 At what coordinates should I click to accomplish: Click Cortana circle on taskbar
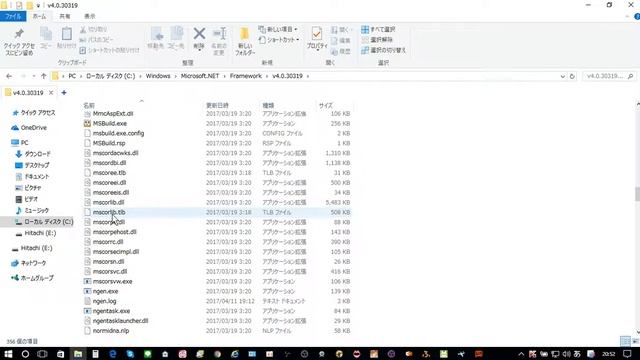25,354
